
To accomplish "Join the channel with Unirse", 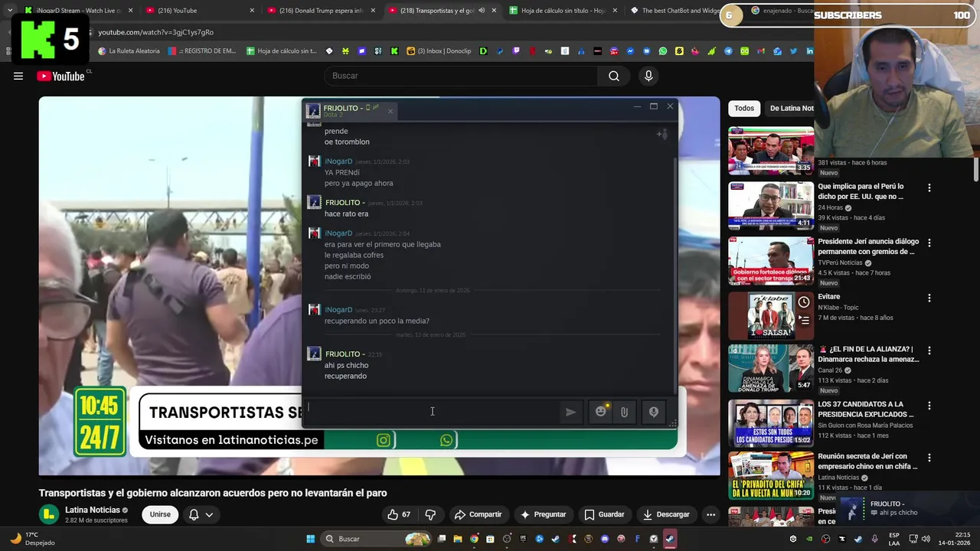I will pyautogui.click(x=160, y=514).
